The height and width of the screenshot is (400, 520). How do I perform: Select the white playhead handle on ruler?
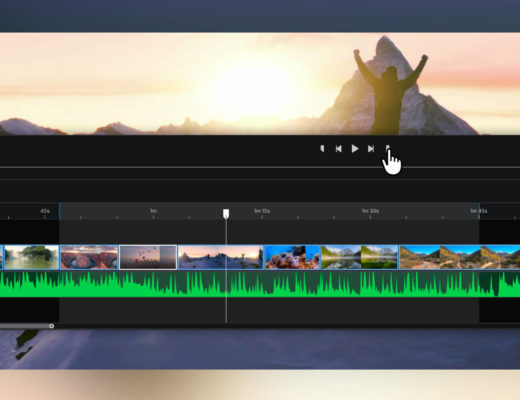tap(226, 214)
